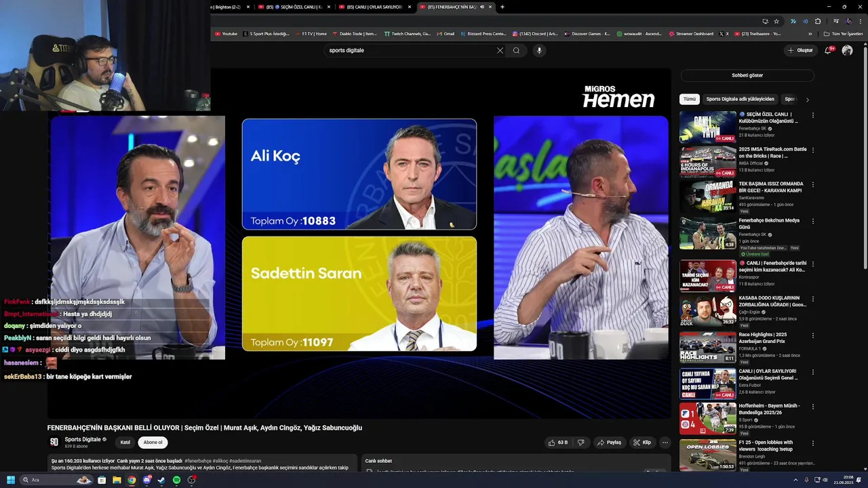This screenshot has height=488, width=868.
Task: Open options menu for Fenerbahçe Beko'nun Medya Günü
Action: coord(813,221)
